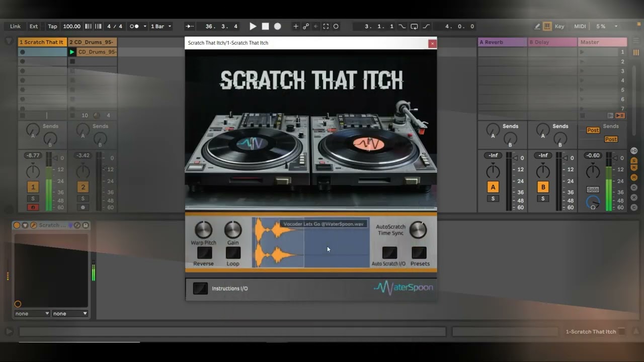Click the AutoScratch Time Sync knob
Screen dimensions: 644x362
point(418,230)
